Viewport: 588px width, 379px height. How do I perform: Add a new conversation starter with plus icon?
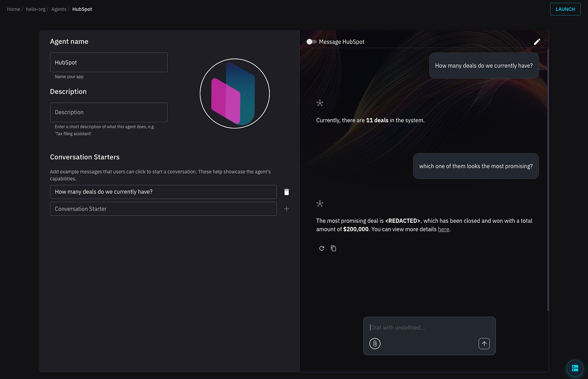click(286, 209)
